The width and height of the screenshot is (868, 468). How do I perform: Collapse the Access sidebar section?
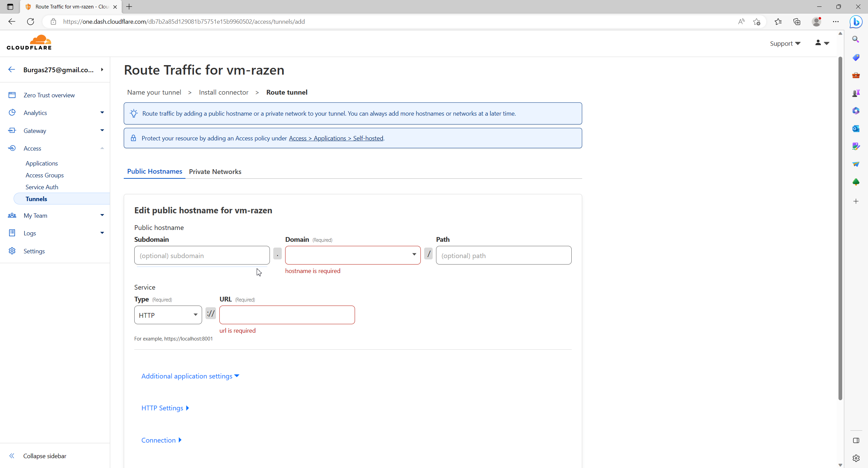pos(102,148)
